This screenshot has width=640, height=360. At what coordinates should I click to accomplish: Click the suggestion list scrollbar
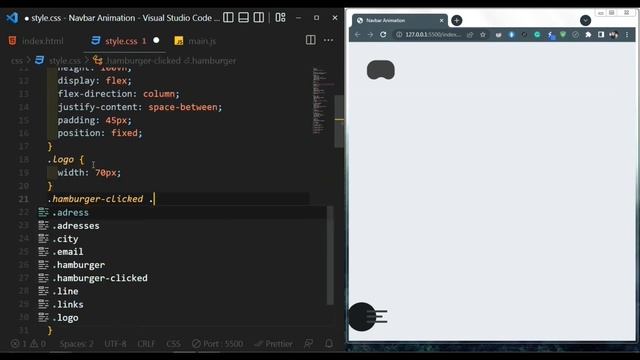(x=330, y=255)
